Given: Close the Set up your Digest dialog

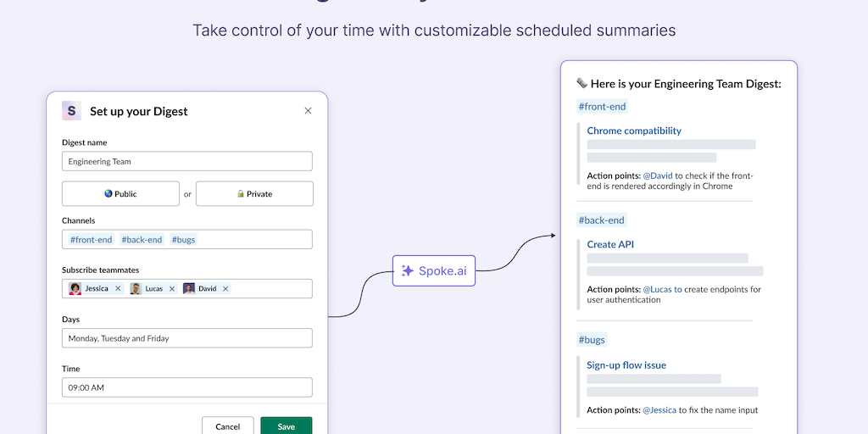Looking at the screenshot, I should point(308,111).
